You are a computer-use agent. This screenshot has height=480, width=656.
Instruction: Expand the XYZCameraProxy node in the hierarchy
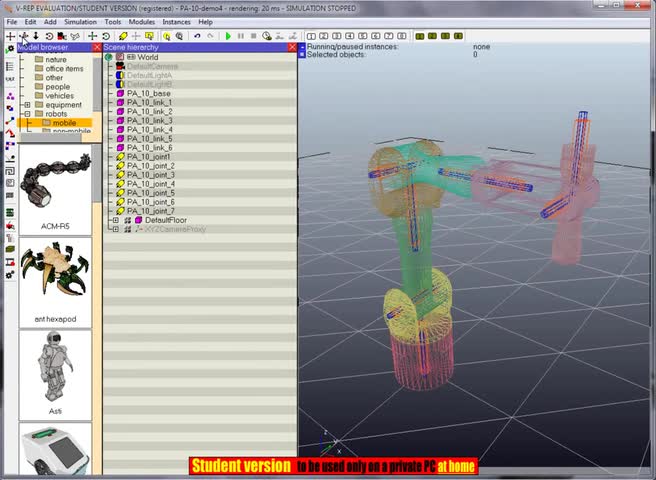(x=116, y=229)
